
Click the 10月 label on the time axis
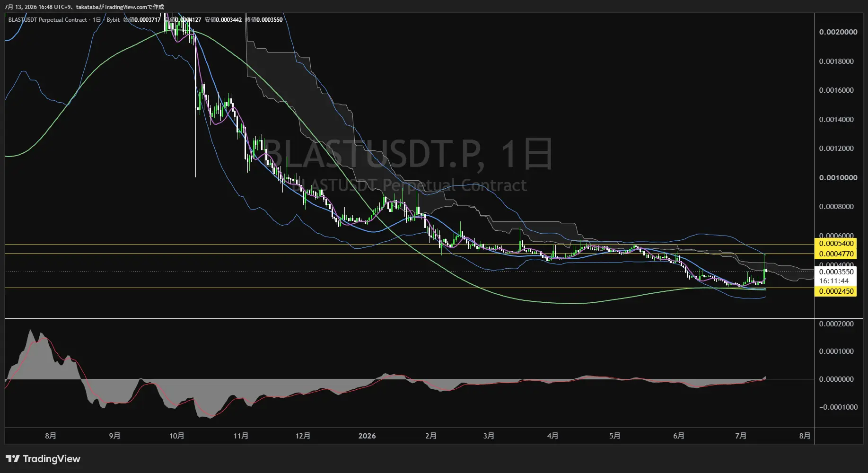176,436
